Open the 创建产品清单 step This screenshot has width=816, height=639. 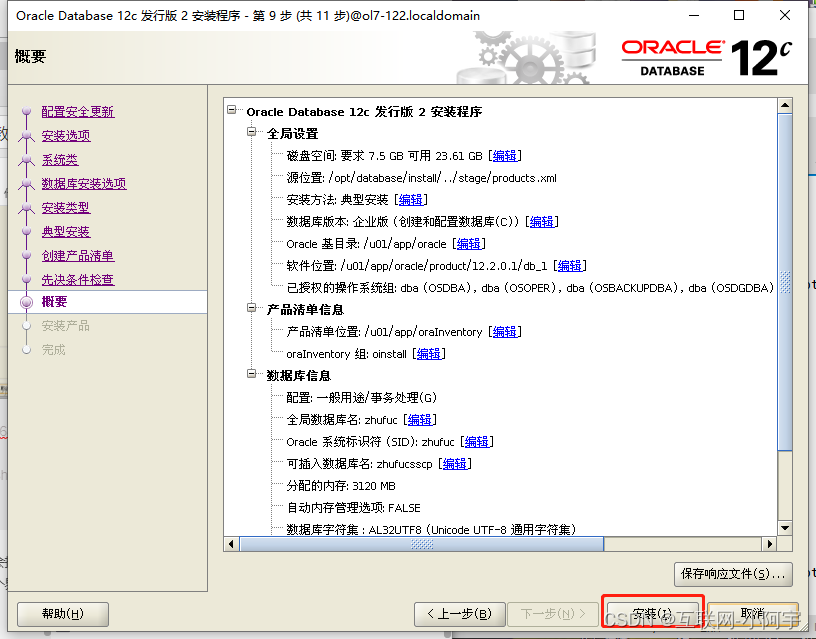click(78, 255)
